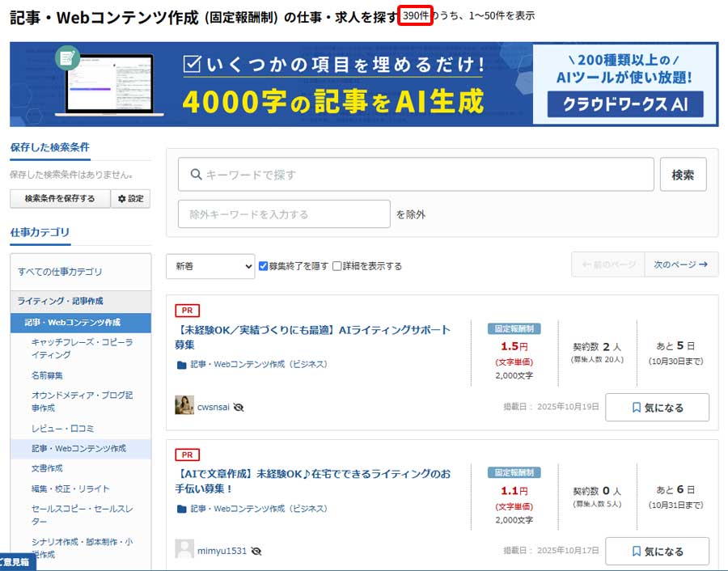728x571 pixels.
Task: Open the ライティング・記事作成 category
Action: click(61, 301)
